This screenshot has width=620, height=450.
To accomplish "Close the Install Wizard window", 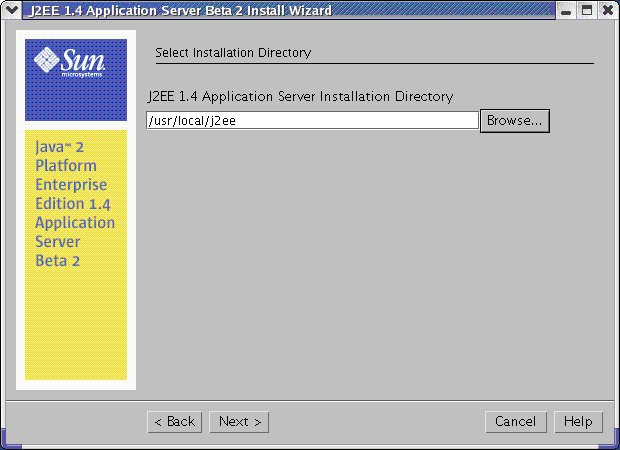I will (607, 10).
